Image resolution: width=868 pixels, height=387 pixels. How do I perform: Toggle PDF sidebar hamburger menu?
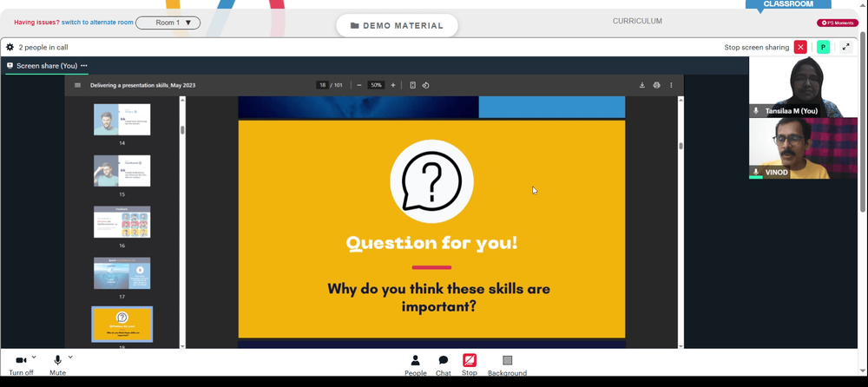pos(77,85)
